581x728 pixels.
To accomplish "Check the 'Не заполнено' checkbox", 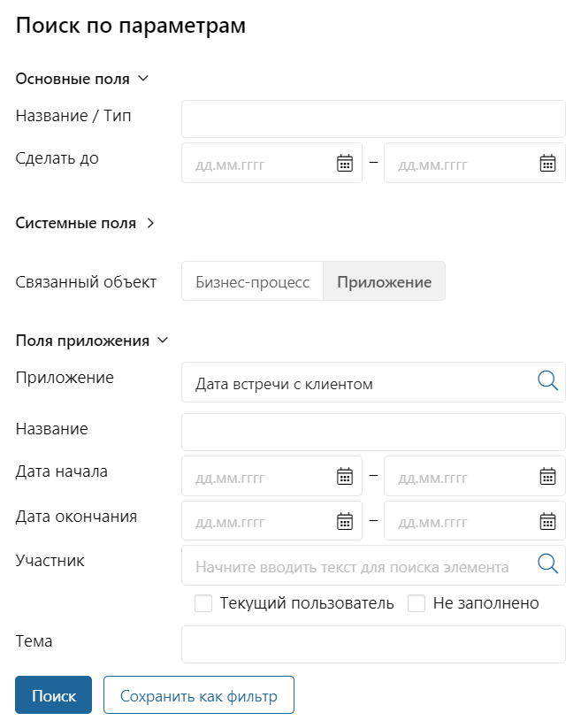I will (x=417, y=603).
